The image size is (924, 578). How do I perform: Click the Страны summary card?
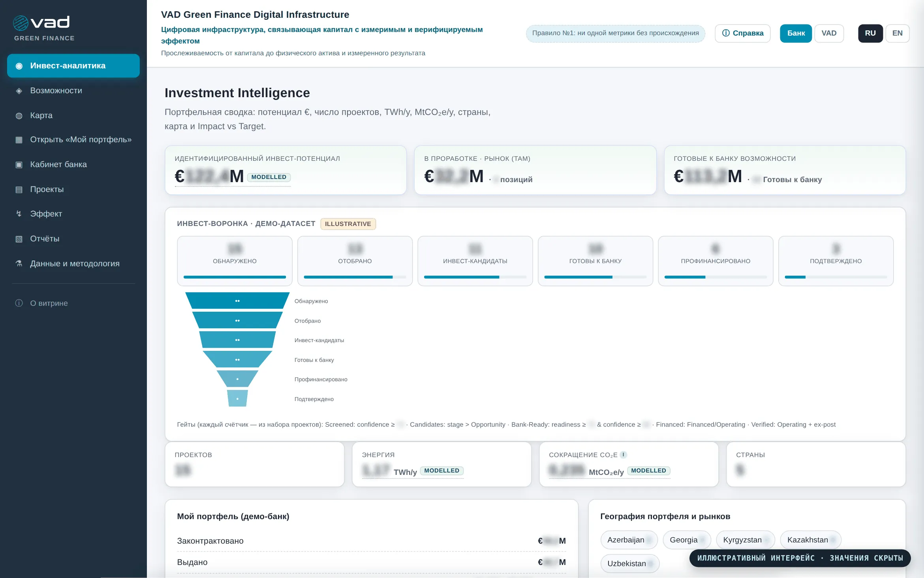tap(816, 464)
